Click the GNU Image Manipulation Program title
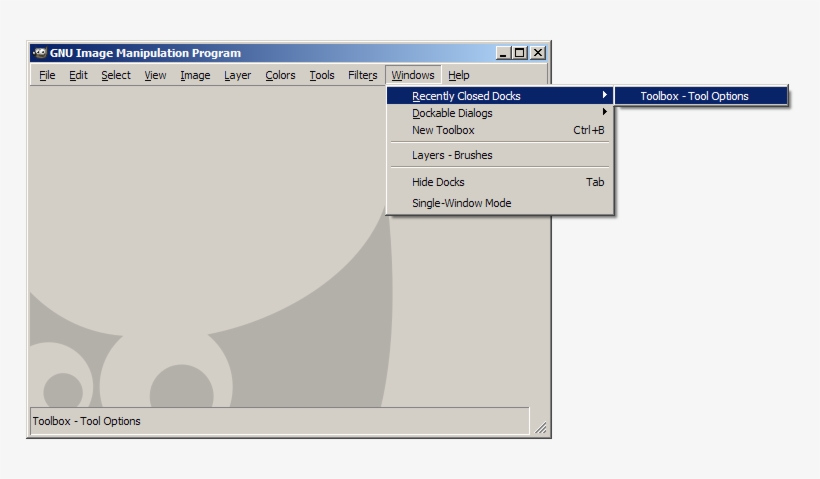Screen dimensions: 820x479 145,53
